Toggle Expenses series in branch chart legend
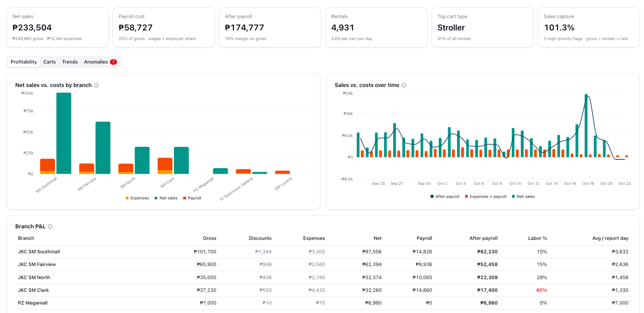644x313 pixels. coord(137,198)
